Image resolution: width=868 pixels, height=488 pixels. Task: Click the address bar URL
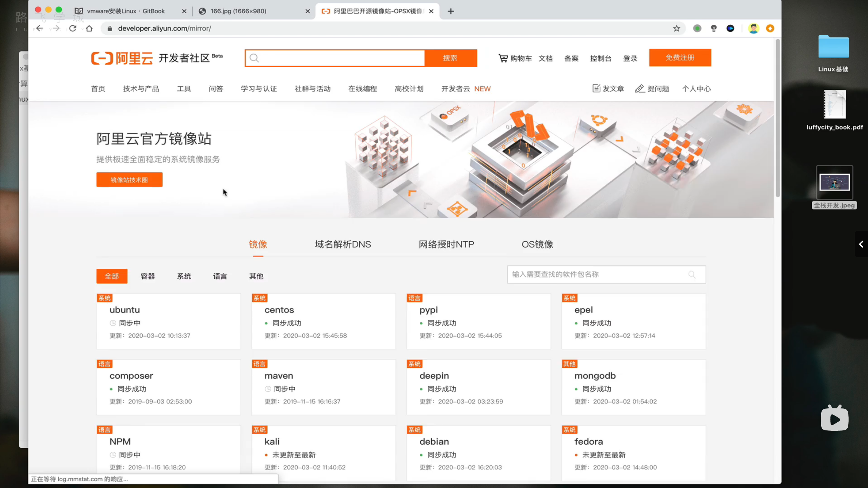164,28
